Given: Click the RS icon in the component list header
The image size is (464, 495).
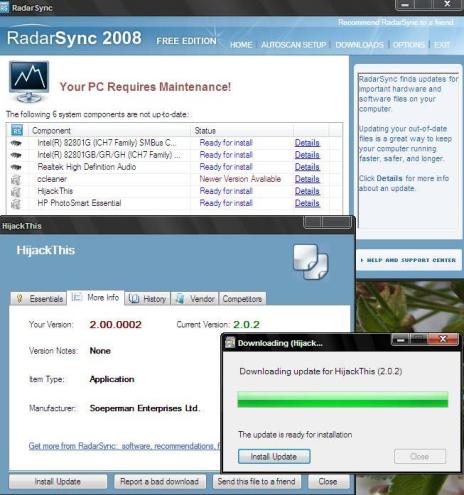Looking at the screenshot, I should pyautogui.click(x=17, y=130).
